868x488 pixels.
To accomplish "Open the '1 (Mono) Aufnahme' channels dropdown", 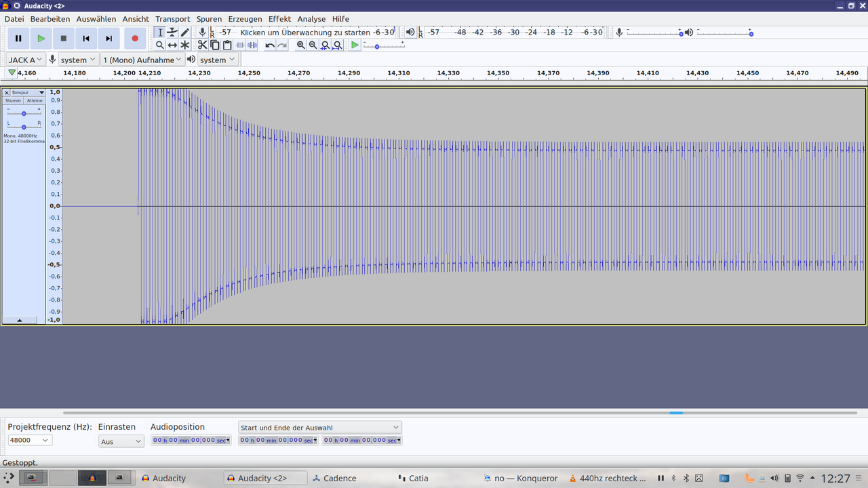I will (x=143, y=60).
